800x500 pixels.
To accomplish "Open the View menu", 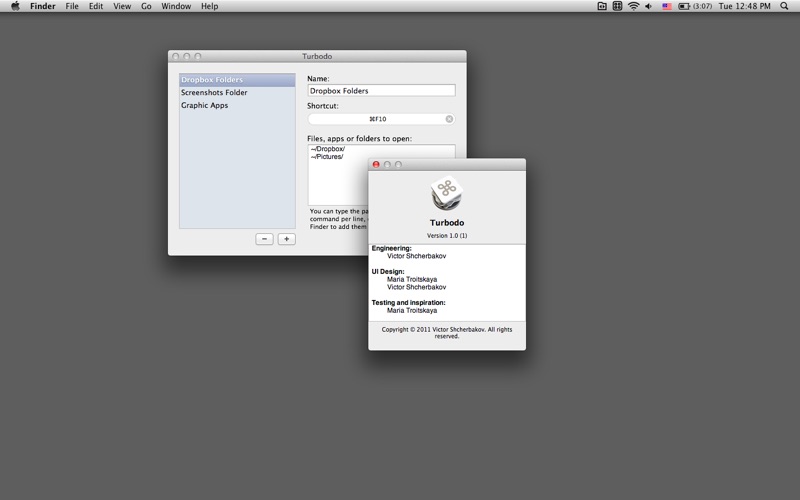I will tap(122, 6).
